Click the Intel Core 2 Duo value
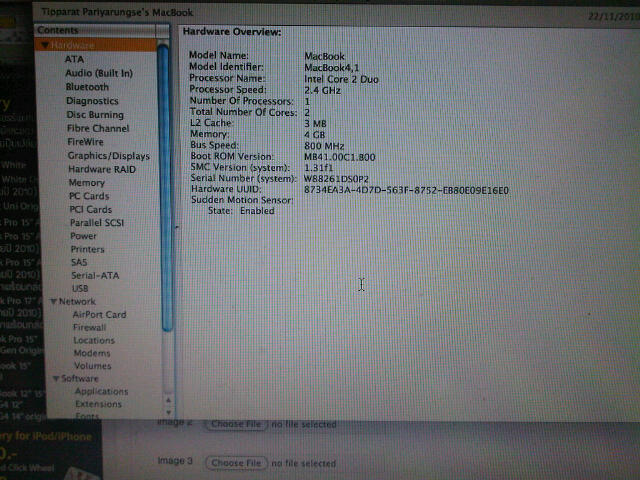 click(x=341, y=79)
